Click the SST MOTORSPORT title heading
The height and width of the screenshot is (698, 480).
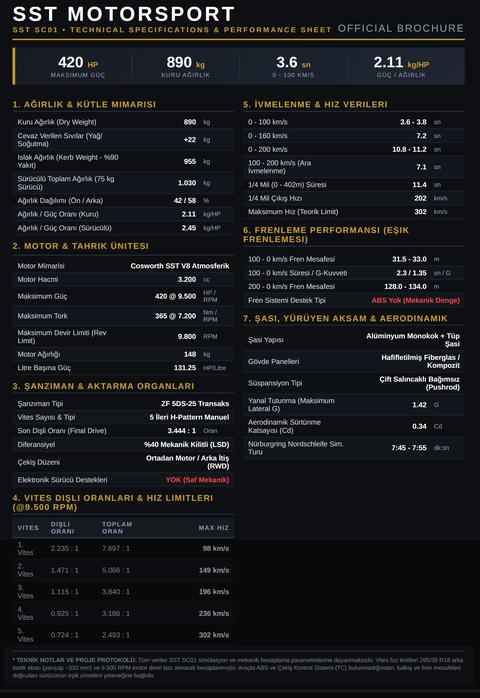(x=123, y=14)
